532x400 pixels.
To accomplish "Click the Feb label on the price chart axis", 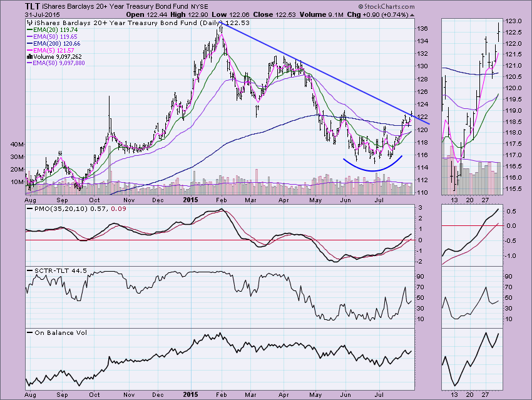I will pos(222,200).
